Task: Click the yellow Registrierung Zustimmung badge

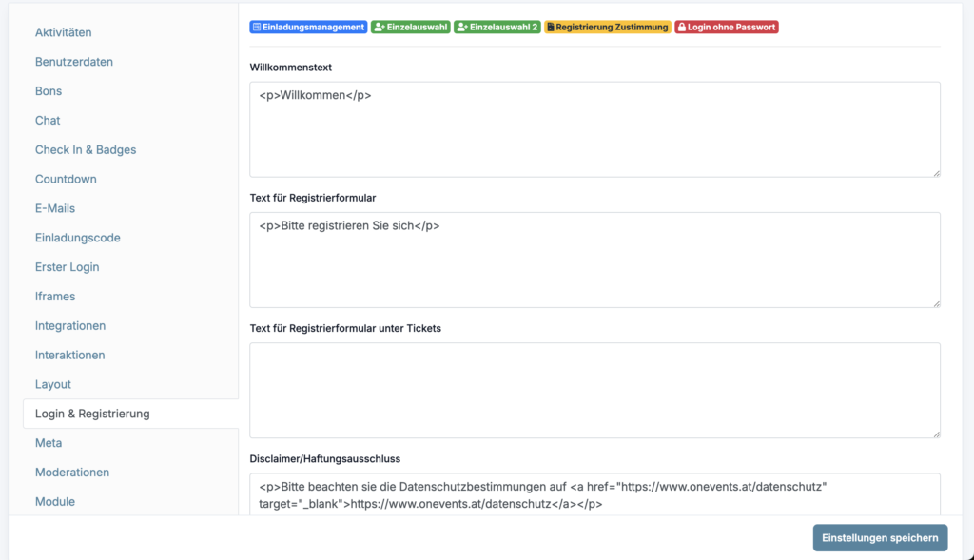Action: 607,28
